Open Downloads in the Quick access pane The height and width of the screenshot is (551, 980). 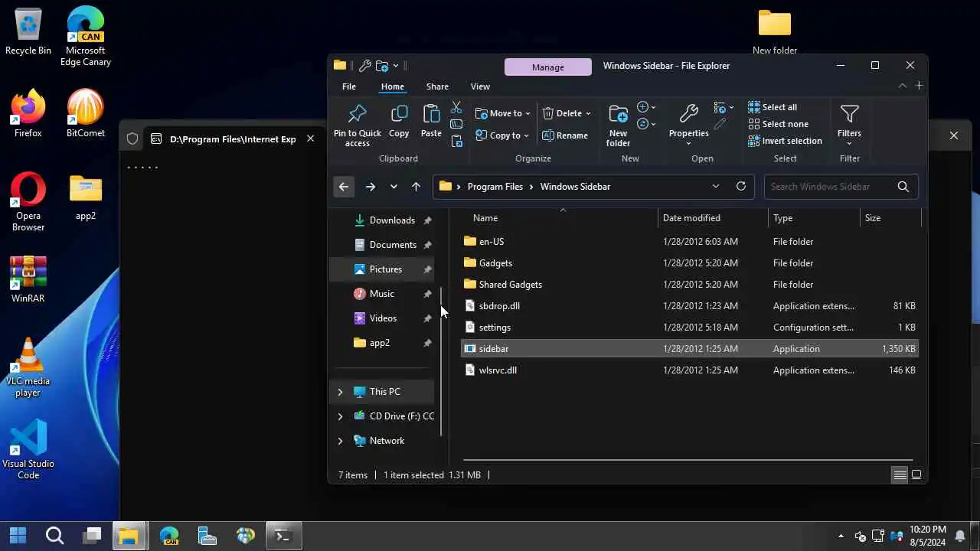382,220
